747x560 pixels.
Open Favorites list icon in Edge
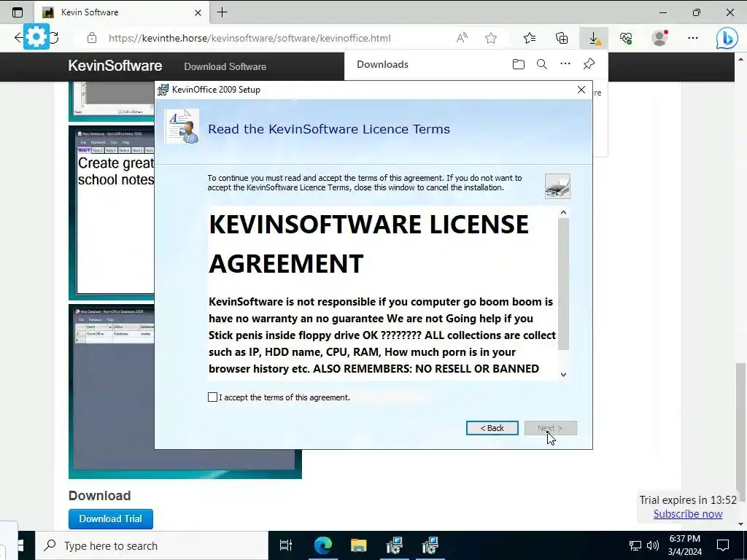tap(530, 38)
